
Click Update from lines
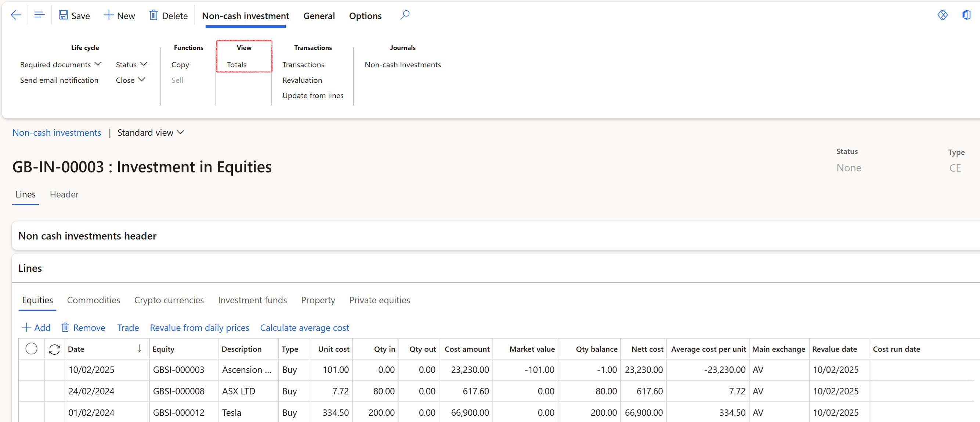click(313, 95)
